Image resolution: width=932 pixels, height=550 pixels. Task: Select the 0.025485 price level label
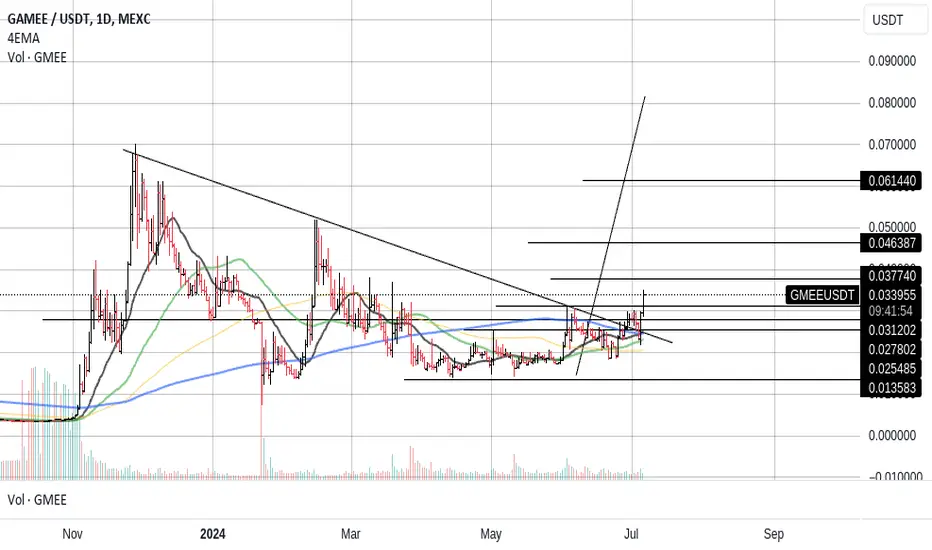click(892, 369)
